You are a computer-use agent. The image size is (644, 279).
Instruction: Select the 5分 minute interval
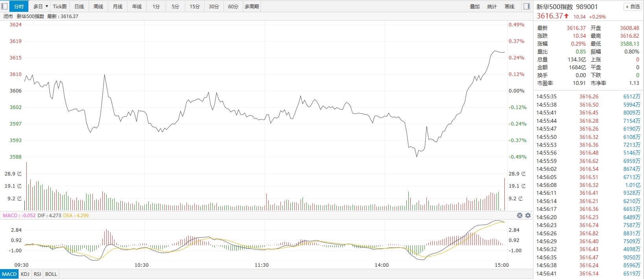175,6
